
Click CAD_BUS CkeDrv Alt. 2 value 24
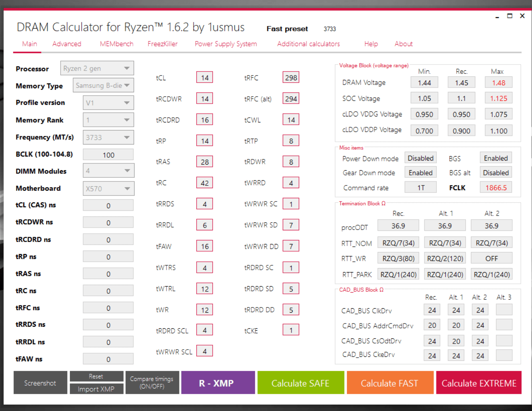coord(480,356)
